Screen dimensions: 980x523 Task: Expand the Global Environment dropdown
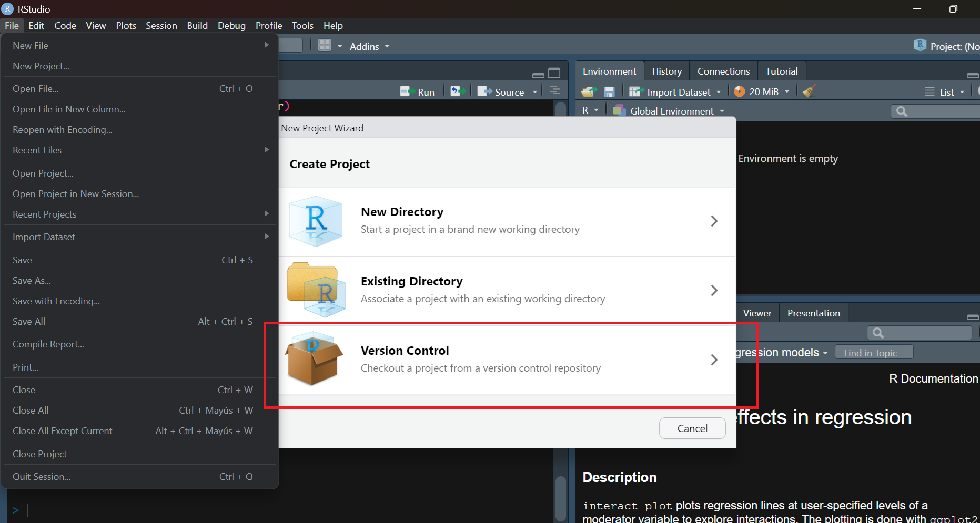672,111
